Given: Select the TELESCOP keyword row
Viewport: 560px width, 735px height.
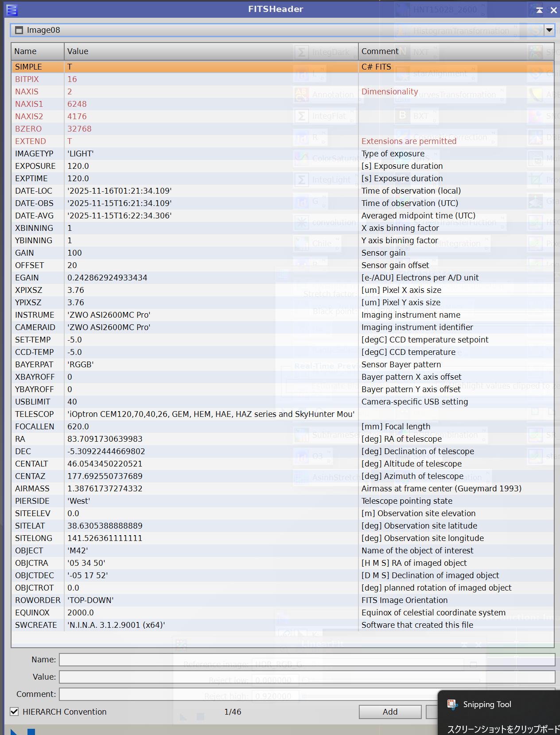Looking at the screenshot, I should (x=177, y=414).
